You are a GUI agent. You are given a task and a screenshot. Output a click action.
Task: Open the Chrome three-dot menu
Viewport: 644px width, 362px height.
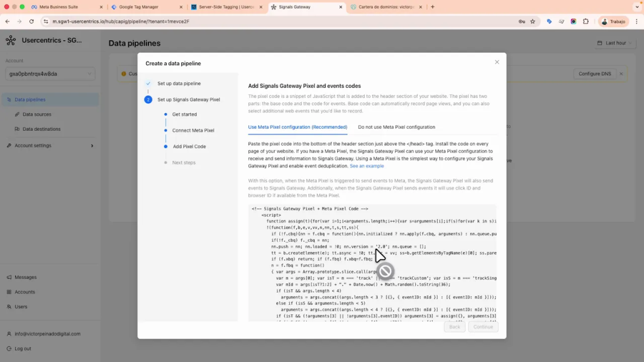point(636,21)
